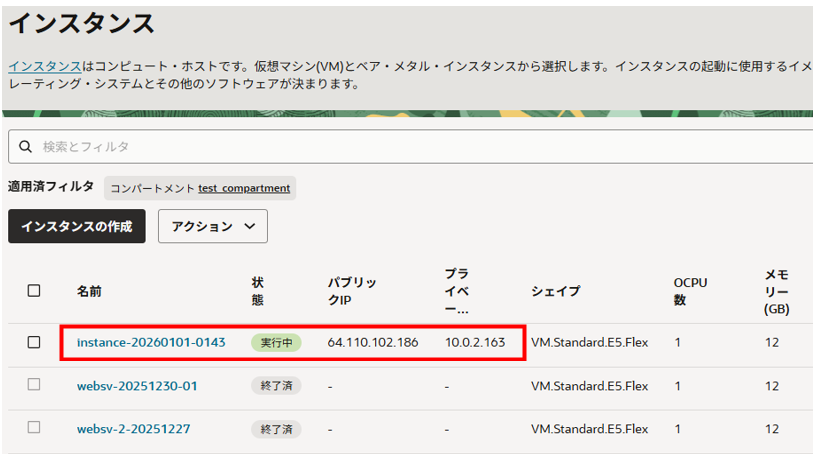Tick the checkbox for websv-2-20251227
Image resolution: width=814 pixels, height=454 pixels.
tap(34, 428)
